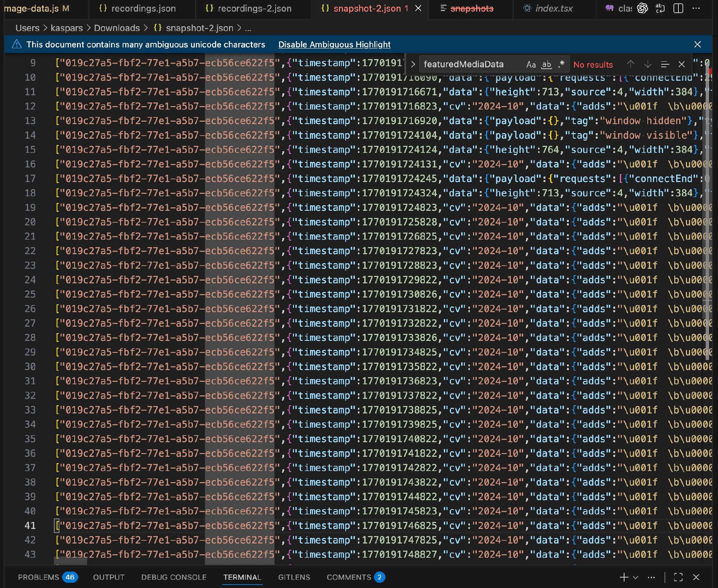Select the TERMINAL panel tab

242,577
